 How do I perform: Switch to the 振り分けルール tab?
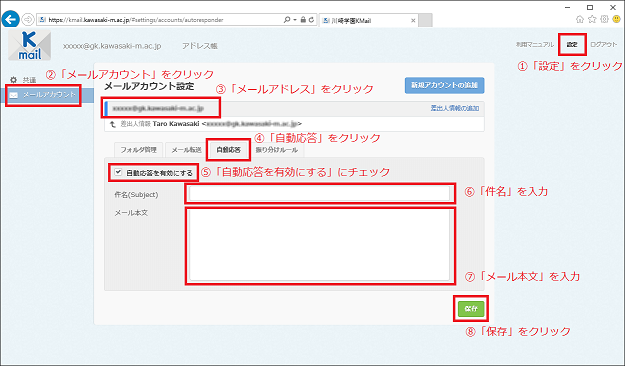click(x=277, y=150)
